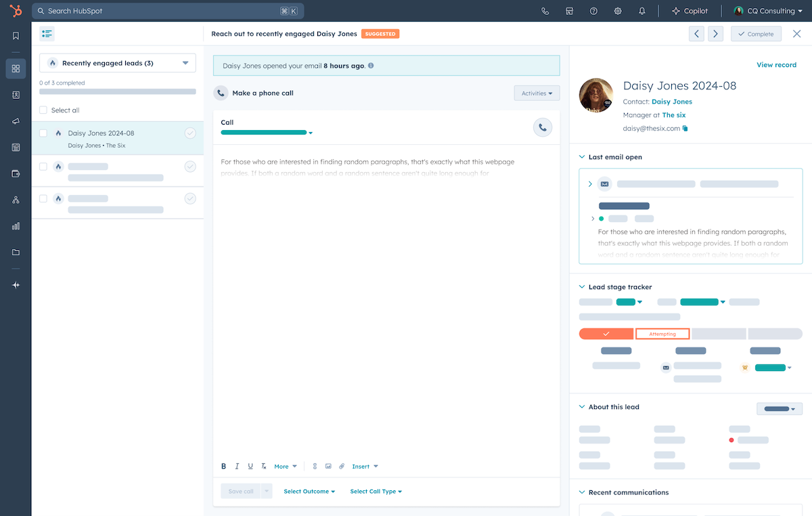Open the Activities menu
Image resolution: width=812 pixels, height=516 pixels.
537,93
